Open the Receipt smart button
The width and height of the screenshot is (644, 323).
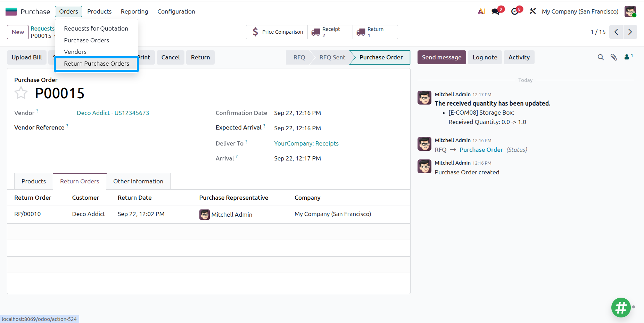[330, 32]
